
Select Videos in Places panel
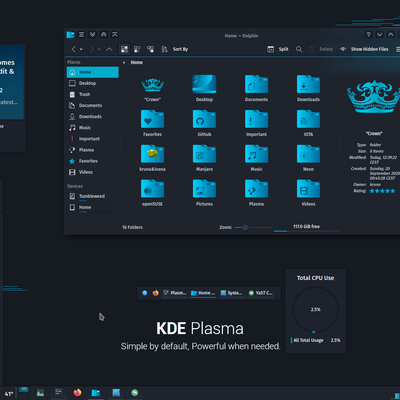[92, 172]
